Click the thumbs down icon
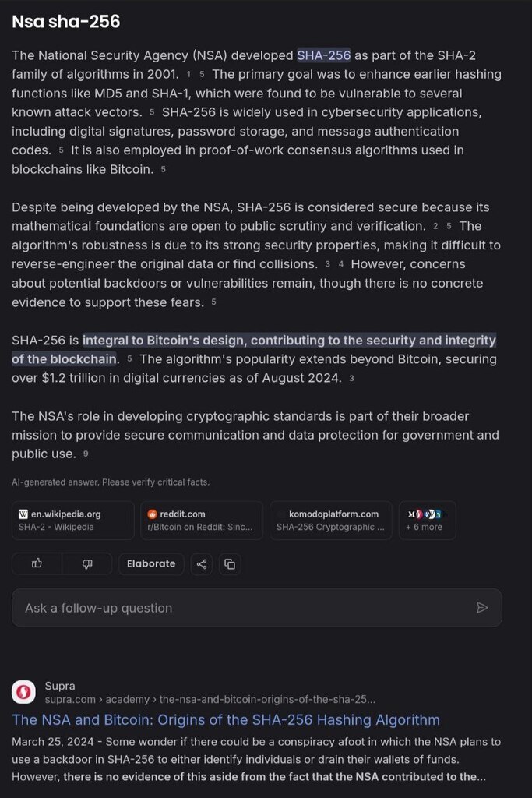This screenshot has height=798, width=532. pos(87,563)
